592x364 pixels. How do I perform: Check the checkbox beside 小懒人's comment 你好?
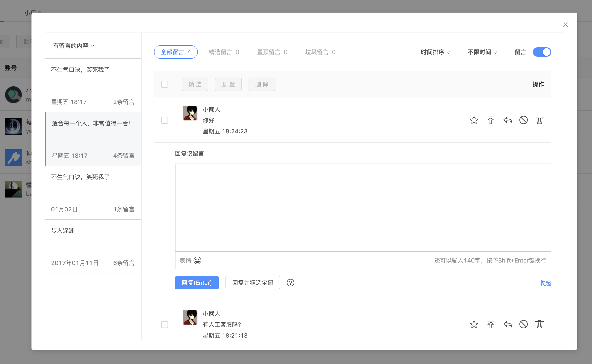165,120
